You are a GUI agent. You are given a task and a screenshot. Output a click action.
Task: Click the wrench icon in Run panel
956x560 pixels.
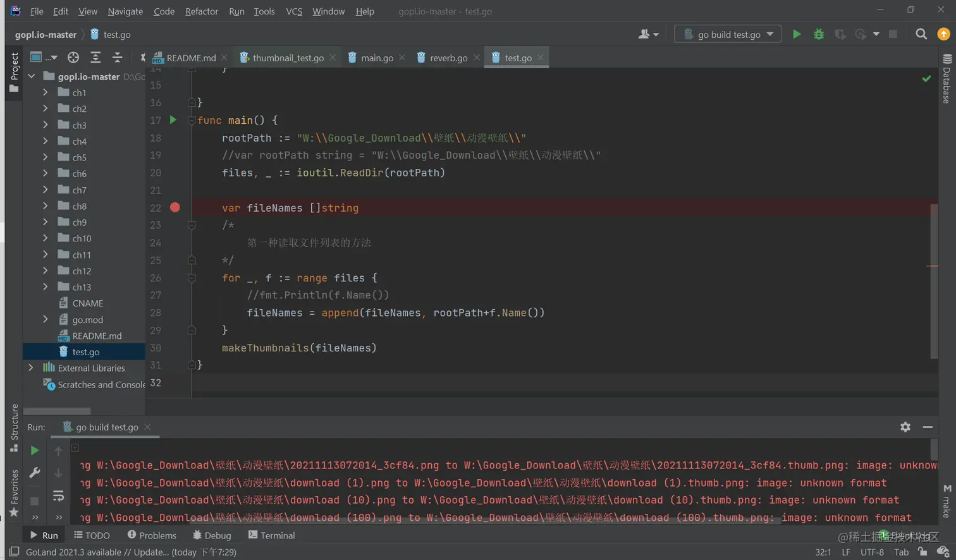[35, 472]
